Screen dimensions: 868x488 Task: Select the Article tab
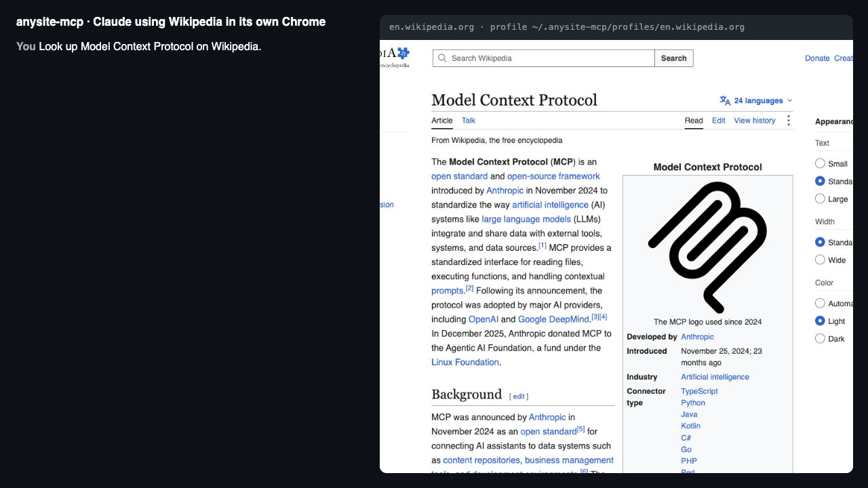pyautogui.click(x=442, y=121)
